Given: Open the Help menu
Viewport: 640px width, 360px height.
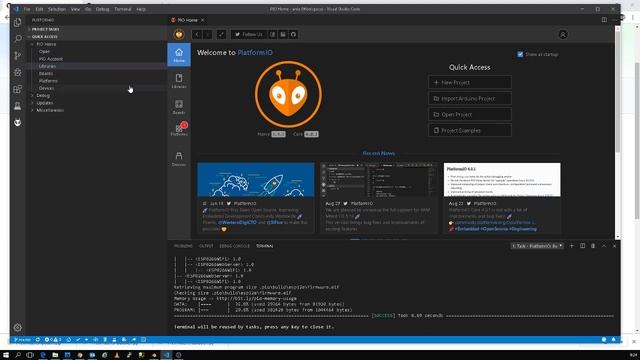Looking at the screenshot, I should pos(141,9).
